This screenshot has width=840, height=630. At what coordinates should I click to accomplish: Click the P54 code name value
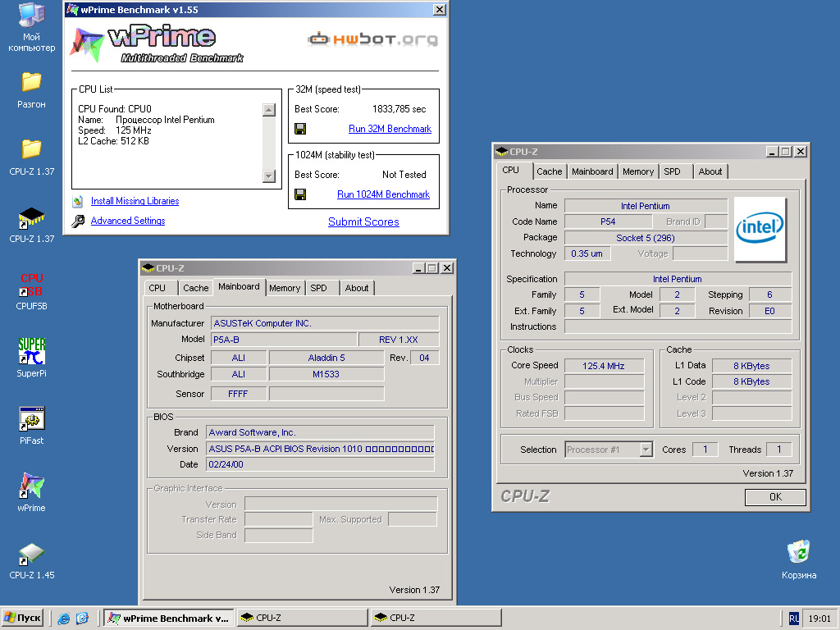click(x=608, y=221)
